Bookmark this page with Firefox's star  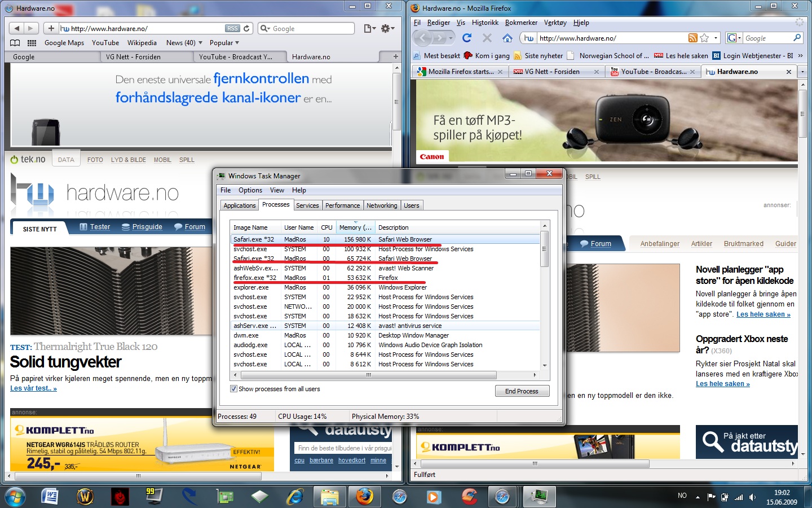coord(704,38)
